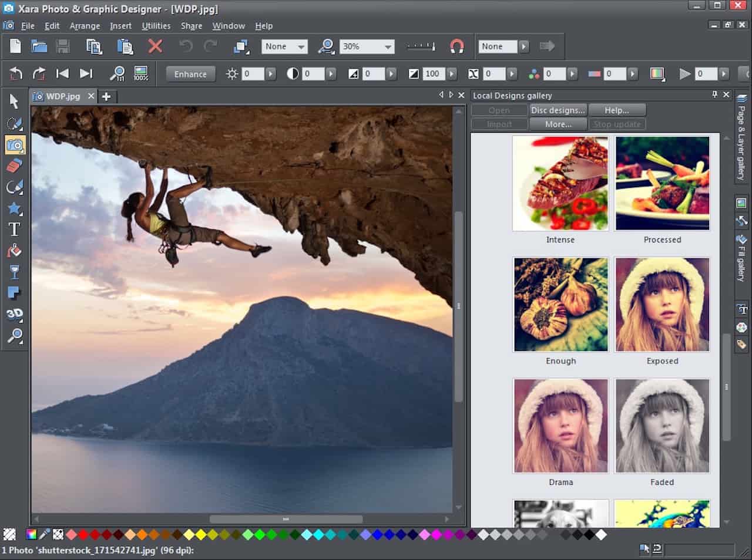This screenshot has width=752, height=560.
Task: Click the More... button
Action: 558,124
